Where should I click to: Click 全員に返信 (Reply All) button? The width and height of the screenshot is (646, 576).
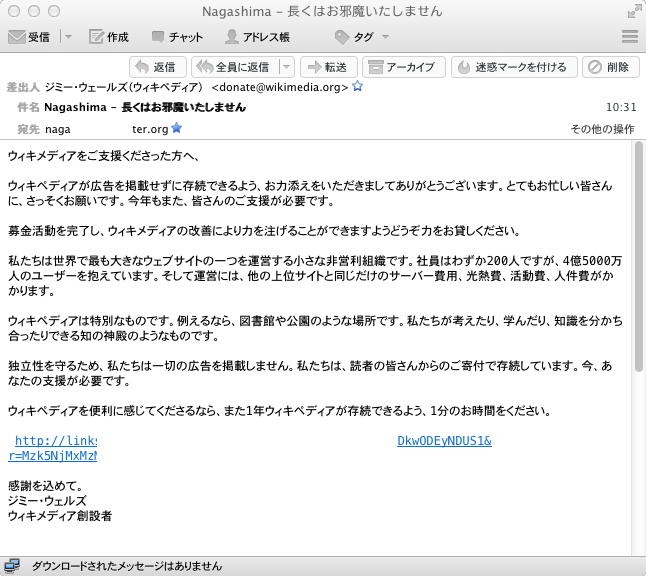pos(235,67)
